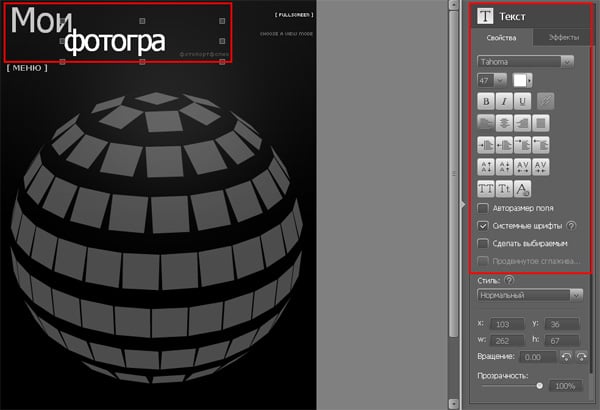600x410 pixels.
Task: Toggle bold text formatting
Action: pyautogui.click(x=487, y=100)
